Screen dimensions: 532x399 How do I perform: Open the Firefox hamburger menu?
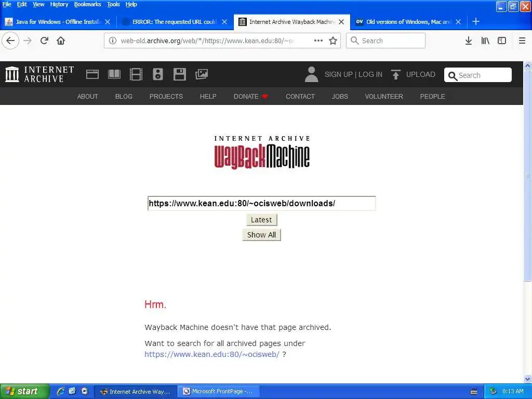click(522, 41)
